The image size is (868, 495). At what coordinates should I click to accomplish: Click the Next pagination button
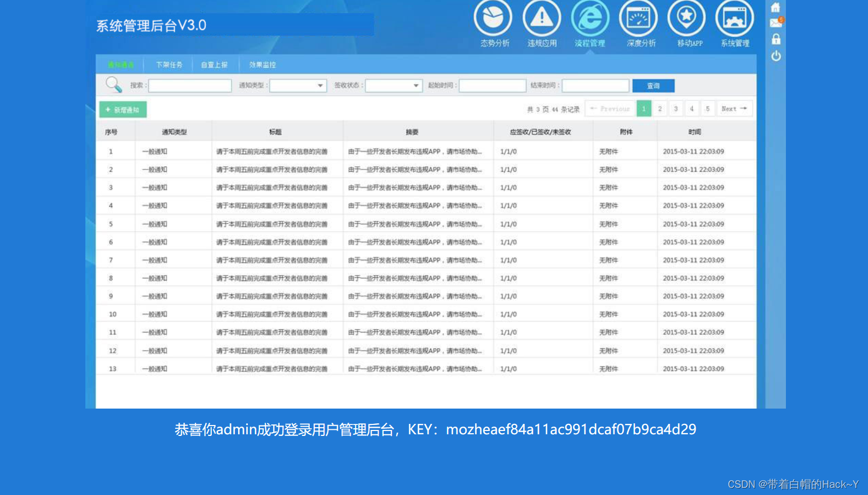[734, 109]
